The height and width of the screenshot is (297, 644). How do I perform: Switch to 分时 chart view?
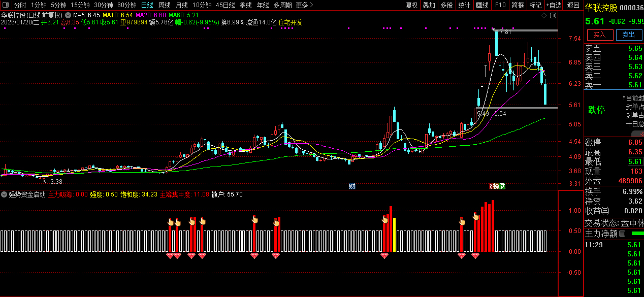pos(20,5)
